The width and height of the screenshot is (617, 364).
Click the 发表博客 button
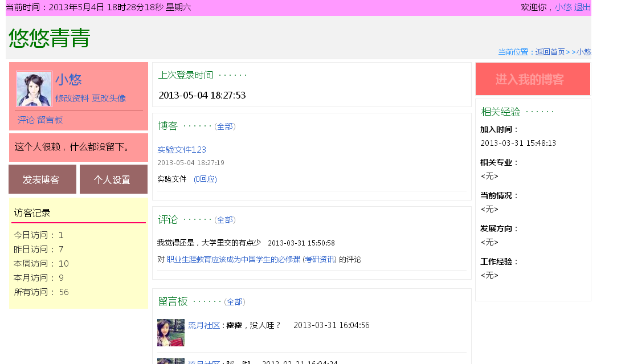pos(43,179)
